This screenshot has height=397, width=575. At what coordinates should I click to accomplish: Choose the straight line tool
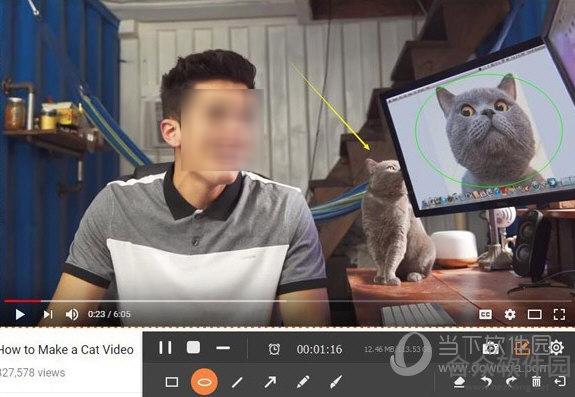click(x=237, y=383)
